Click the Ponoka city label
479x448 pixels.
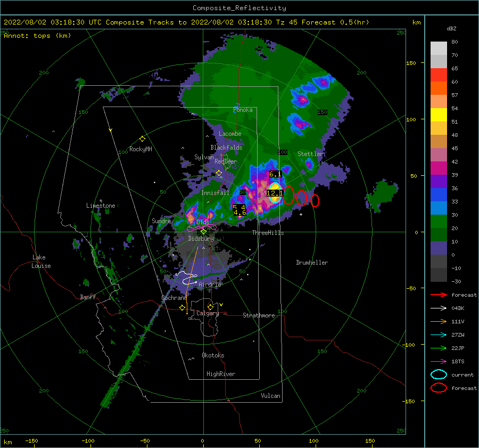243,110
